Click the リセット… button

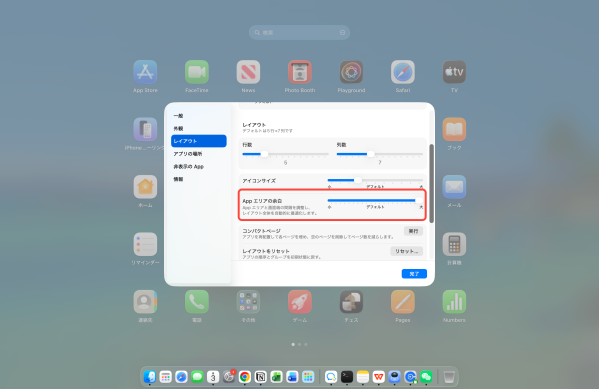pyautogui.click(x=406, y=251)
